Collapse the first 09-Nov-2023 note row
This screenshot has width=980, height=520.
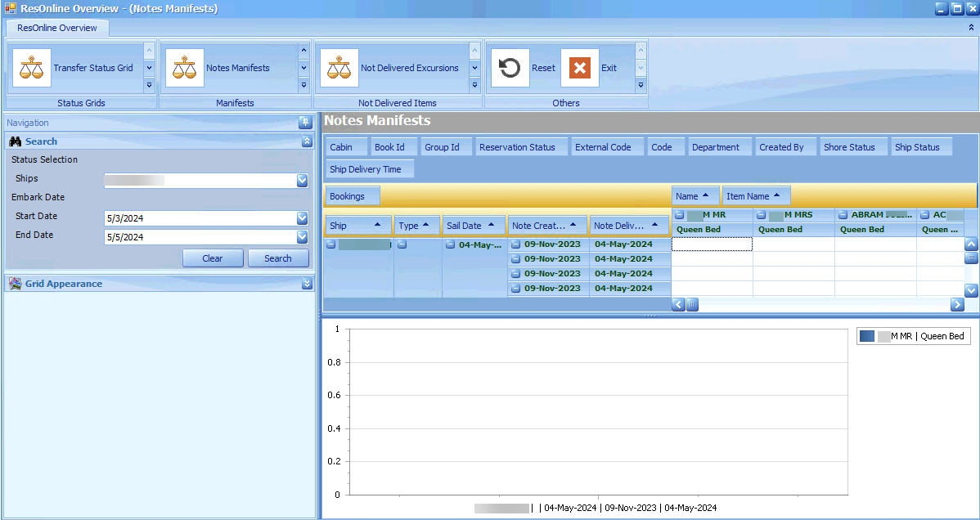(x=515, y=244)
